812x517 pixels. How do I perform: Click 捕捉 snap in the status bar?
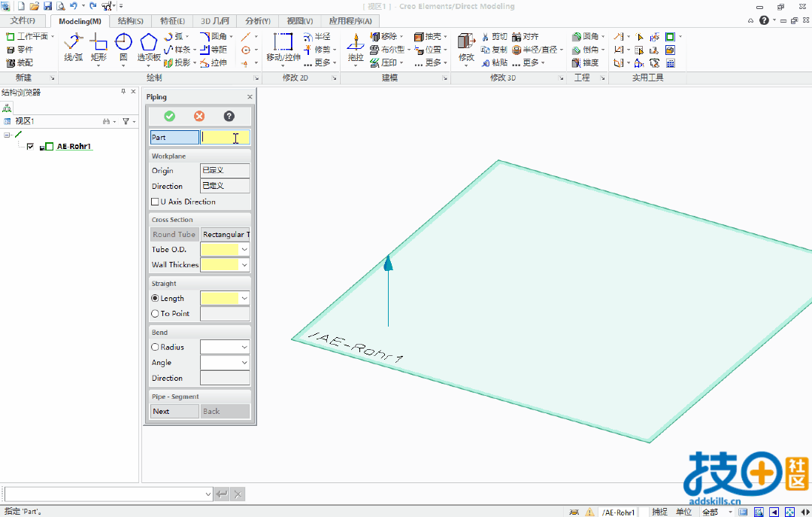tap(660, 512)
